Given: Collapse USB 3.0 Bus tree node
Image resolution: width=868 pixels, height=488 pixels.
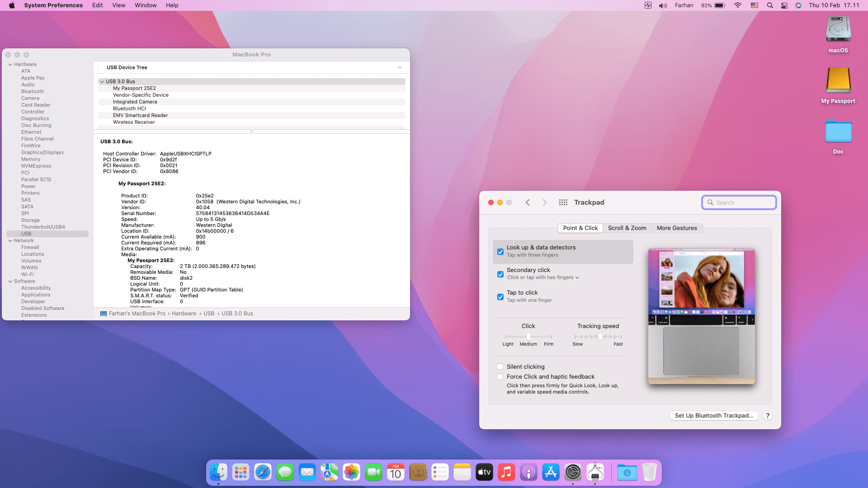Looking at the screenshot, I should tap(102, 81).
